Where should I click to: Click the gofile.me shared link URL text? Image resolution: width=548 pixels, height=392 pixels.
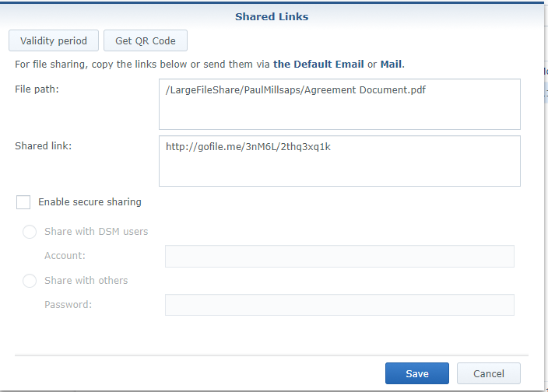(248, 146)
